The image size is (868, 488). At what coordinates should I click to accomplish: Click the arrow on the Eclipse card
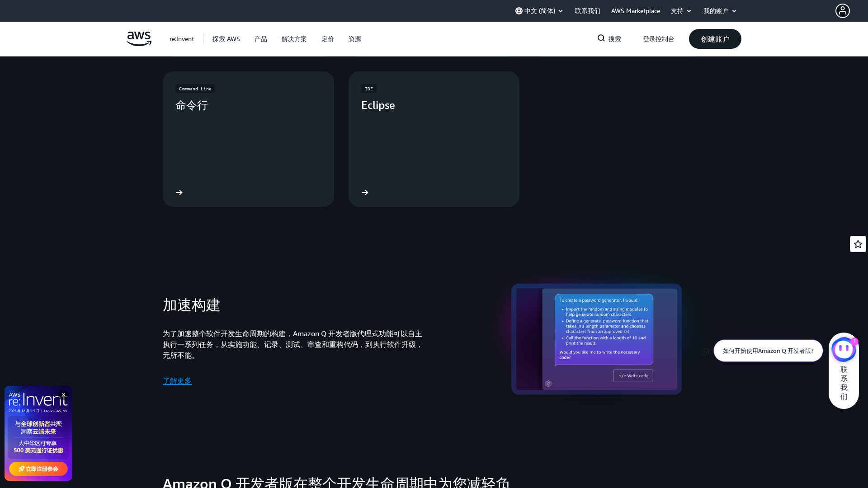coord(365,192)
